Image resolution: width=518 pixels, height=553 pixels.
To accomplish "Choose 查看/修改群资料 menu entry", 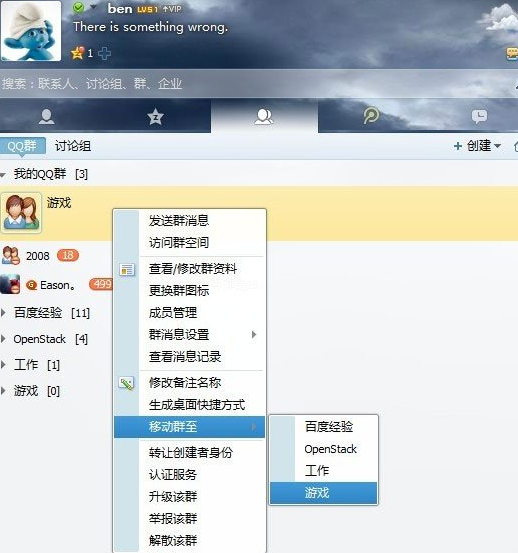I will click(189, 269).
